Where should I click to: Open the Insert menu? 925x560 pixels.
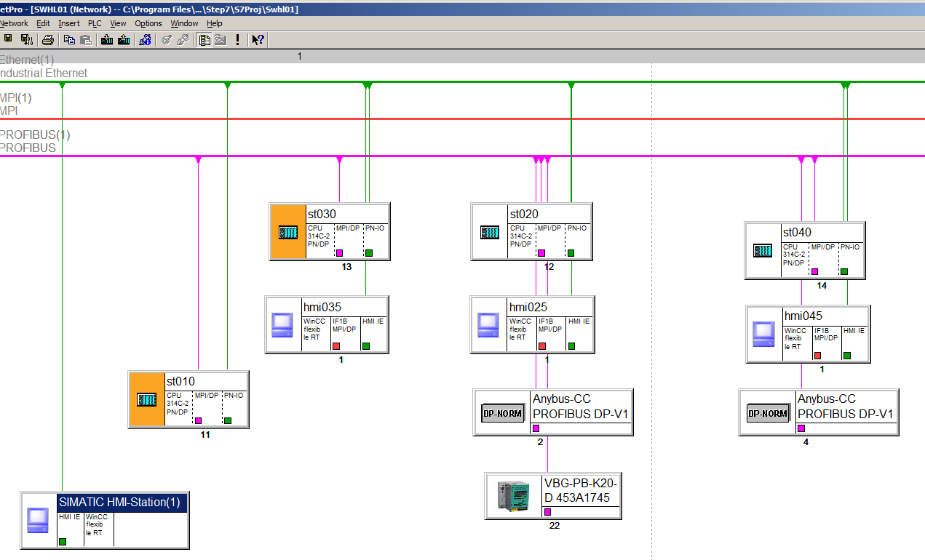pos(69,23)
